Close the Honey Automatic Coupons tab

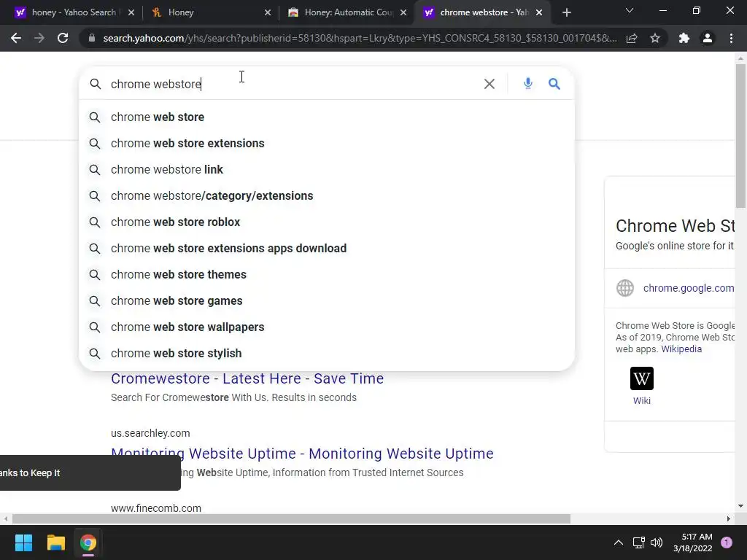coord(403,12)
